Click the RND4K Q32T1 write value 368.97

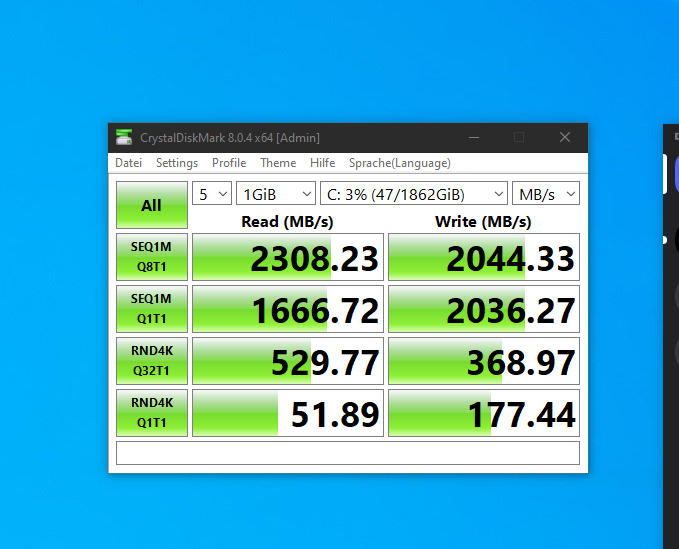pos(484,361)
